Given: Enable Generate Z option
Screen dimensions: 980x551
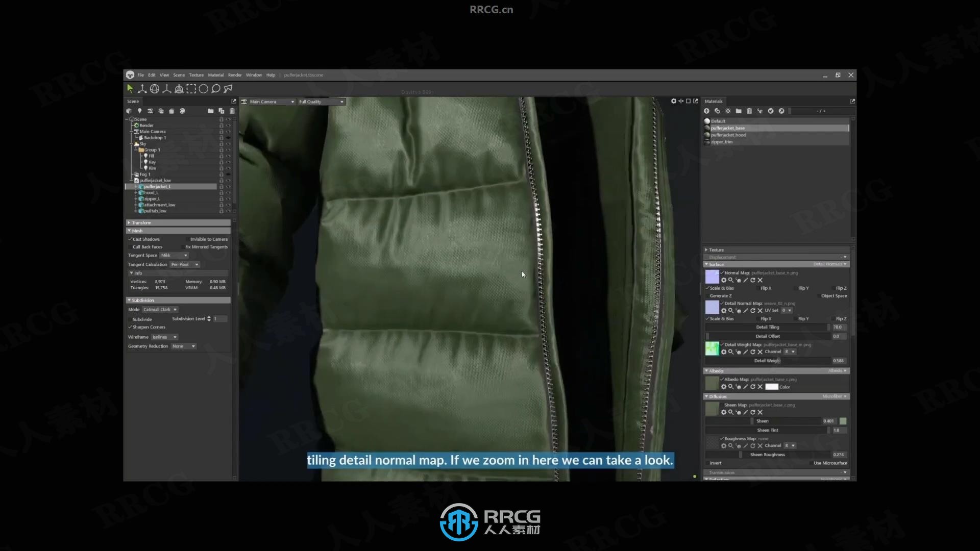Looking at the screenshot, I should 707,296.
